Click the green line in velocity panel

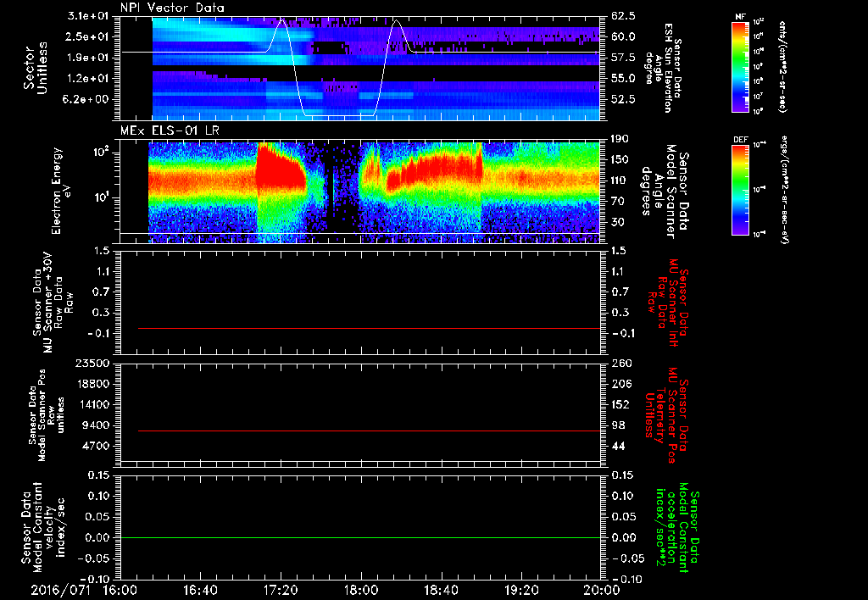[x=359, y=537]
